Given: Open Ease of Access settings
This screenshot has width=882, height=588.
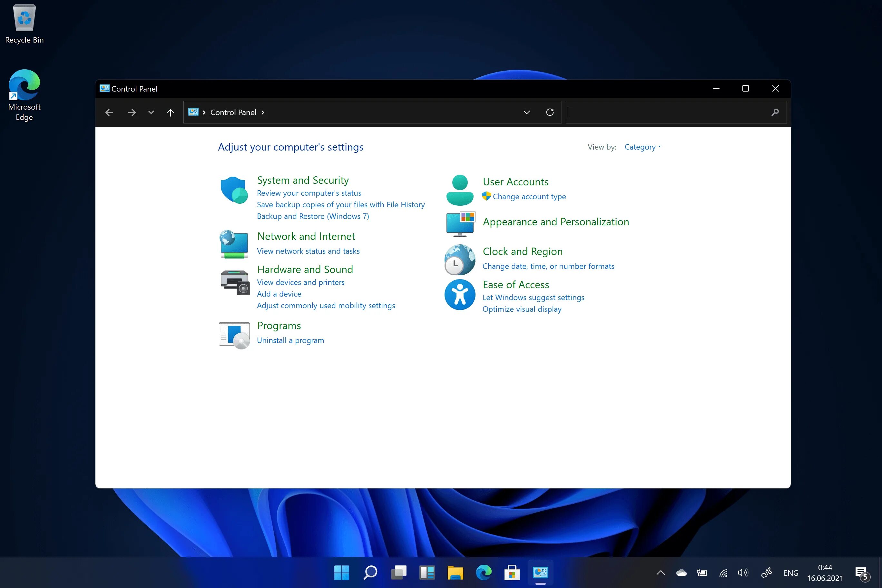Looking at the screenshot, I should click(x=516, y=284).
